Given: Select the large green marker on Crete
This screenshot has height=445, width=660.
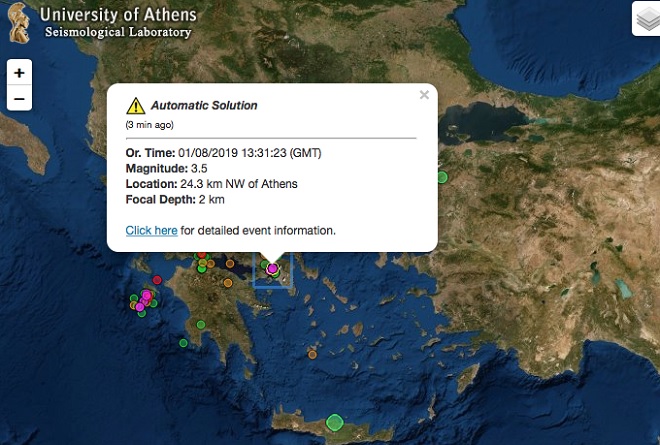Looking at the screenshot, I should (335, 422).
